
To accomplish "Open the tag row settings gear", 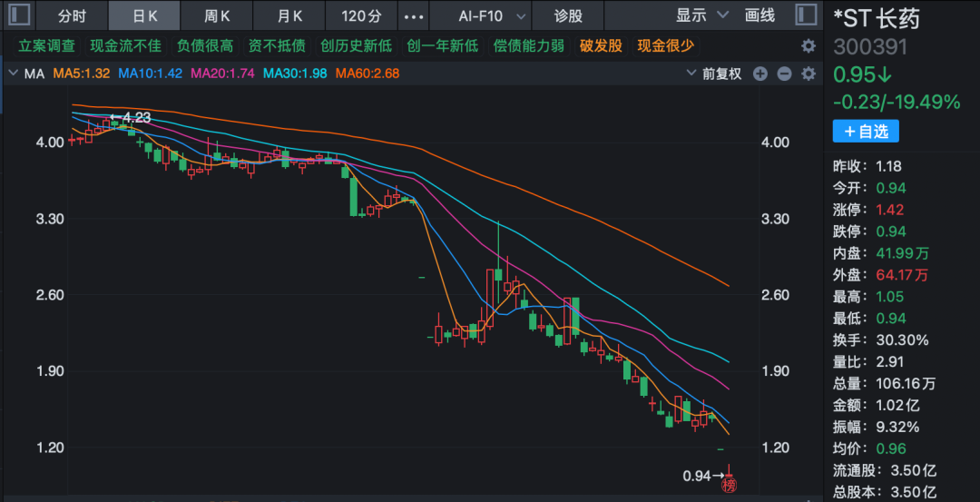I will (x=808, y=46).
